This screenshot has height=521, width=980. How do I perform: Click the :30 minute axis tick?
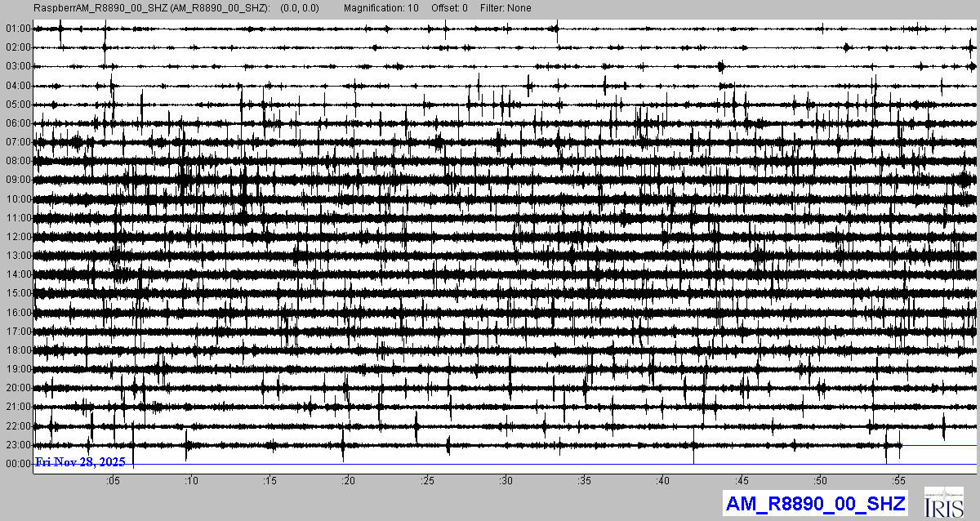506,480
